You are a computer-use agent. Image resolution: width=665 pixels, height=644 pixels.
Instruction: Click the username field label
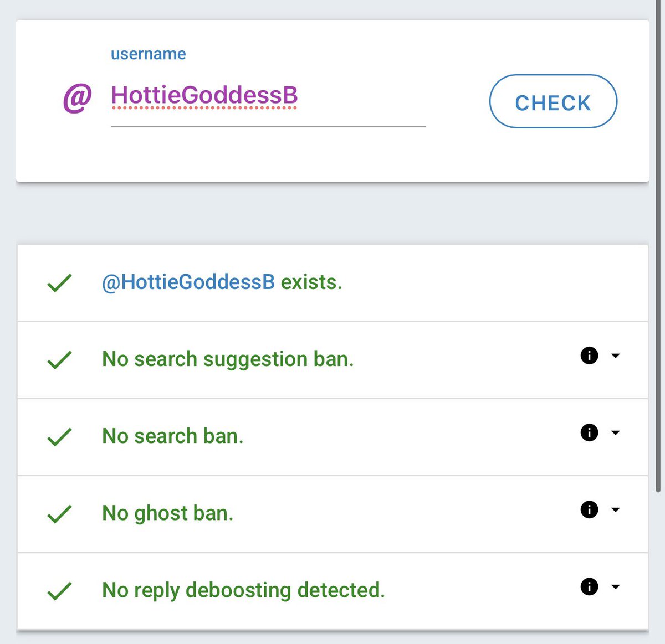[x=148, y=54]
